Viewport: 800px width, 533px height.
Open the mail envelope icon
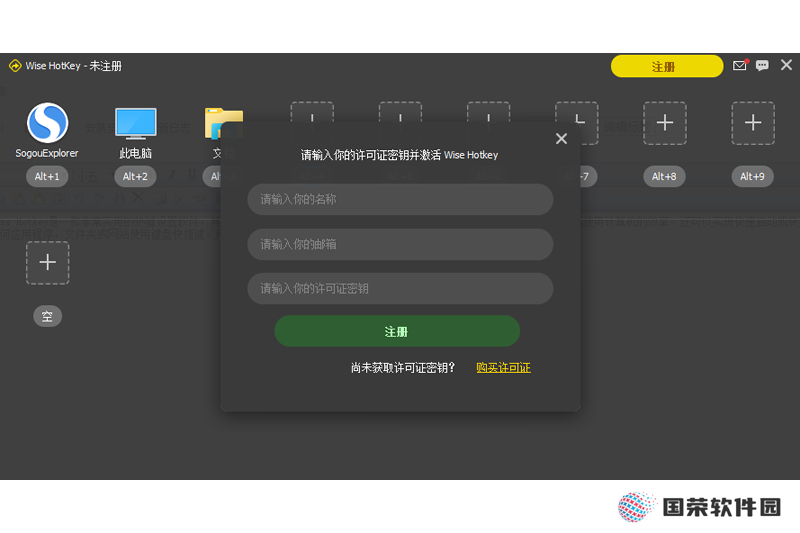pyautogui.click(x=740, y=65)
